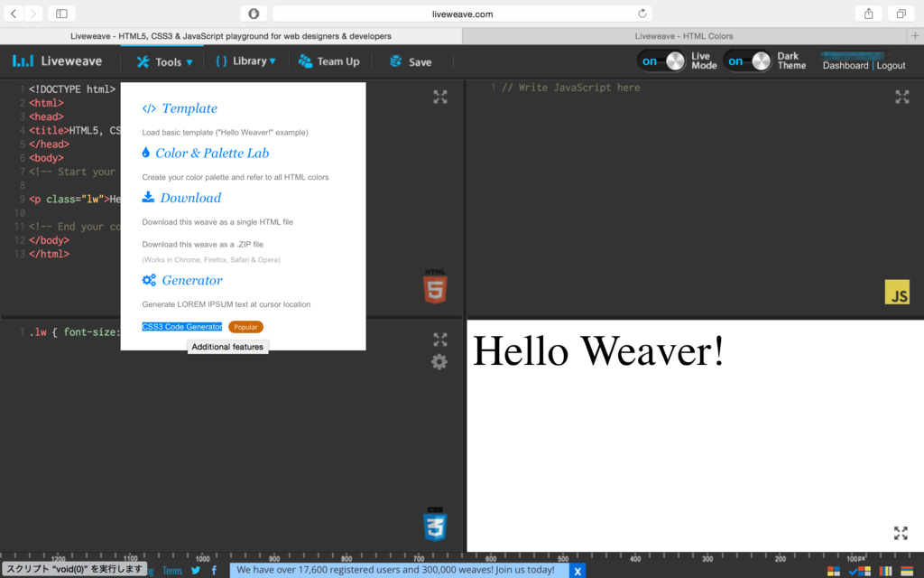The image size is (924, 578).
Task: Open the Team Up menu
Action: 329,62
